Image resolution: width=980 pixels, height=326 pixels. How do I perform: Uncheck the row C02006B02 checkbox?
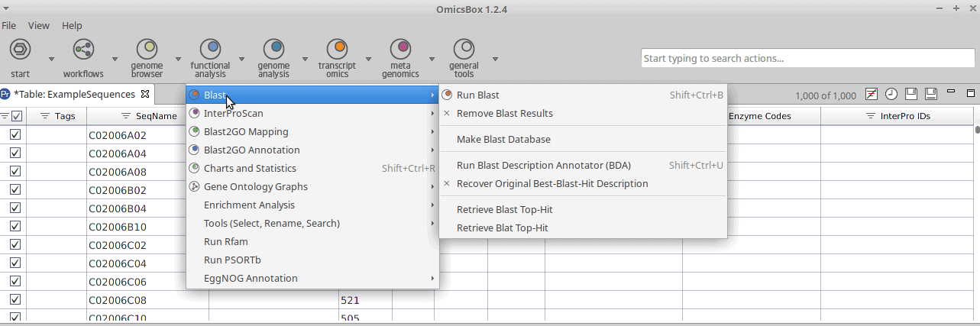tap(15, 189)
